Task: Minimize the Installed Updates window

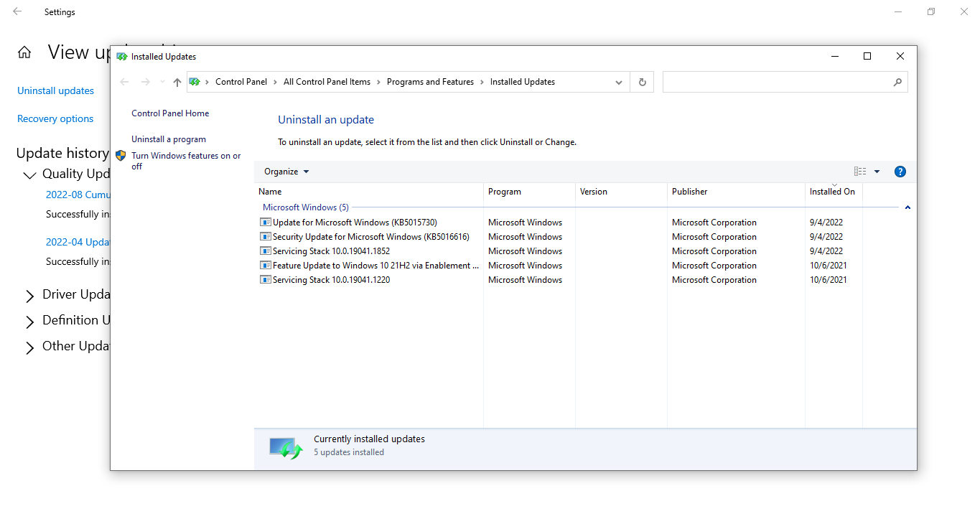Action: (835, 56)
